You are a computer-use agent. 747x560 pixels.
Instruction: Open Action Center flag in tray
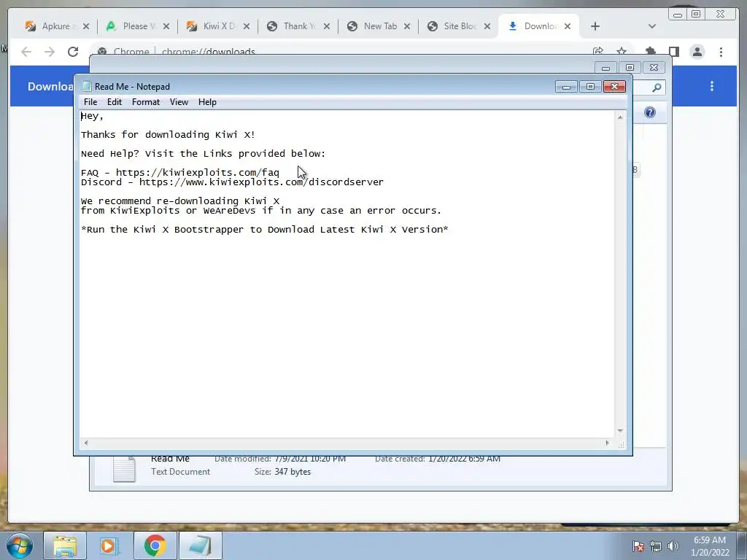pyautogui.click(x=638, y=546)
